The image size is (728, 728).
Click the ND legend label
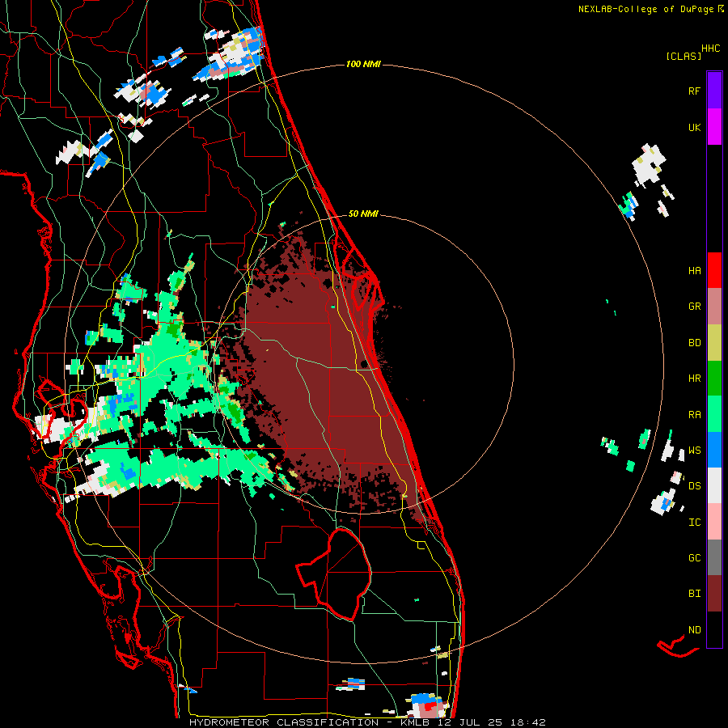(x=694, y=629)
